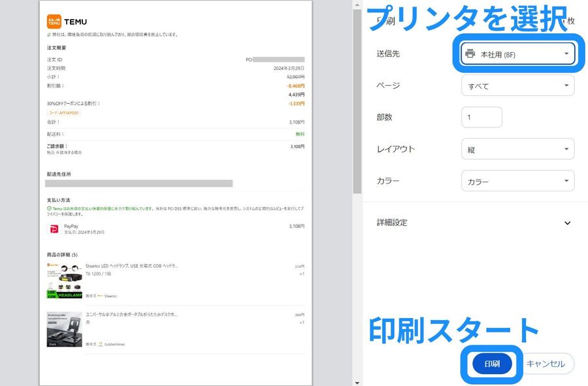
Task: Click the TEMU logo icon in preview
Action: coord(54,22)
